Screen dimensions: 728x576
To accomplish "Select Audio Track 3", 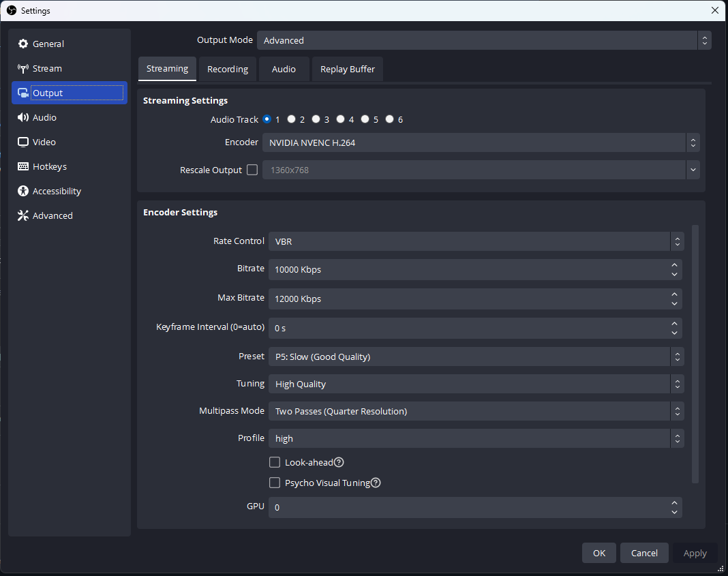I will 316,119.
